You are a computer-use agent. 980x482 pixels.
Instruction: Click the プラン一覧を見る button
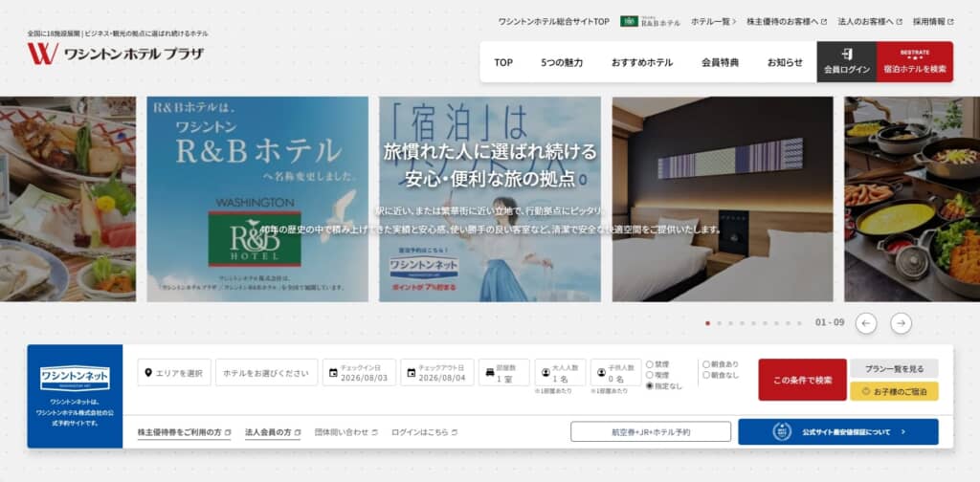[894, 368]
